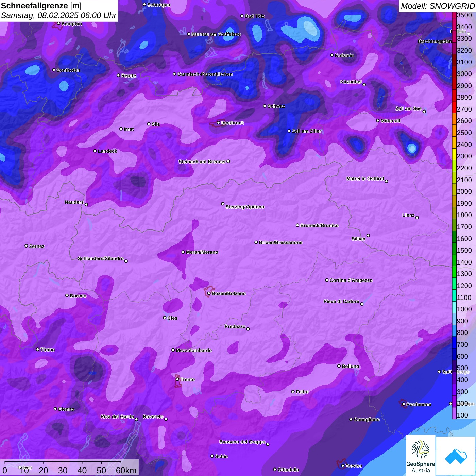The width and height of the screenshot is (476, 476).
Task: Click the 2700 m red legend color
Action: click(x=454, y=107)
